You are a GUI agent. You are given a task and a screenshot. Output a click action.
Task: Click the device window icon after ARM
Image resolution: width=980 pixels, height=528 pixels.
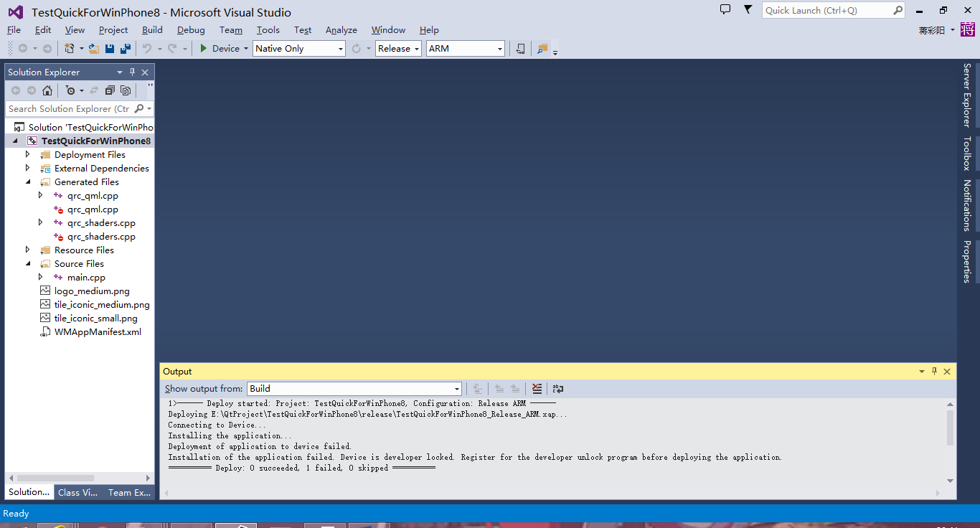(x=520, y=49)
